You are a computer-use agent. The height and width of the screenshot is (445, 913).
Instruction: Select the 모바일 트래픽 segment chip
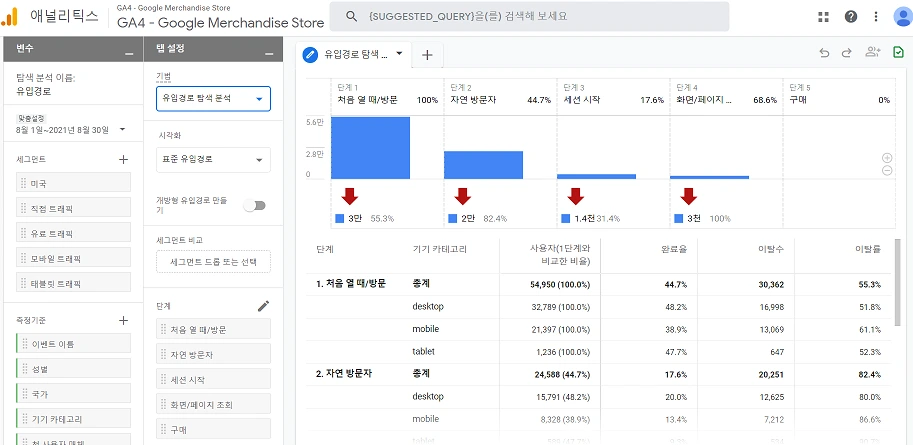point(74,259)
